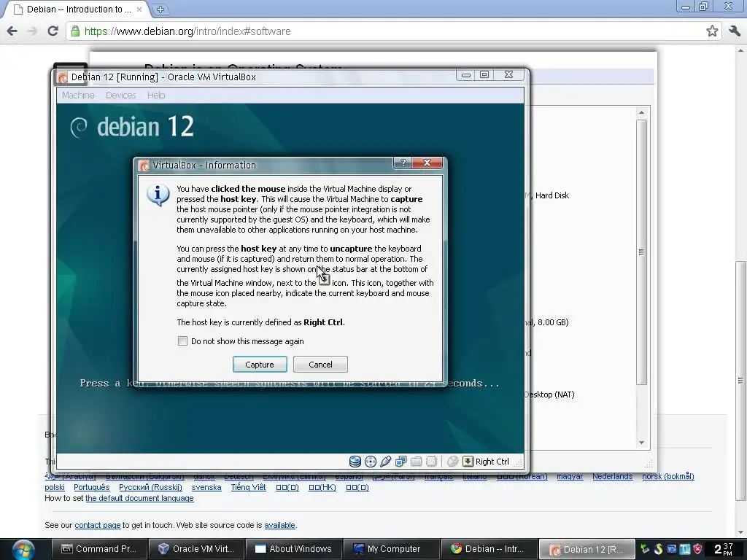Click the mouse capture indicator in the VM status bar
The width and height of the screenshot is (747, 560).
[452, 462]
